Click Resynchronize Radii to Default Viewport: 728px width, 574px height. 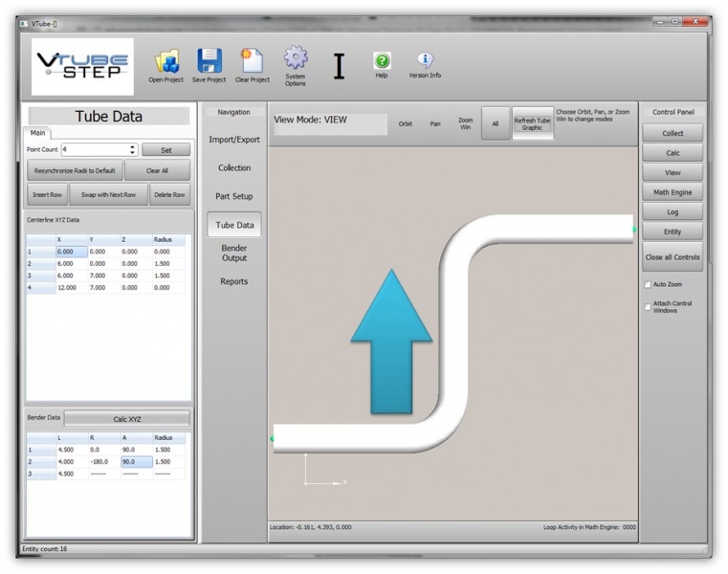(74, 170)
